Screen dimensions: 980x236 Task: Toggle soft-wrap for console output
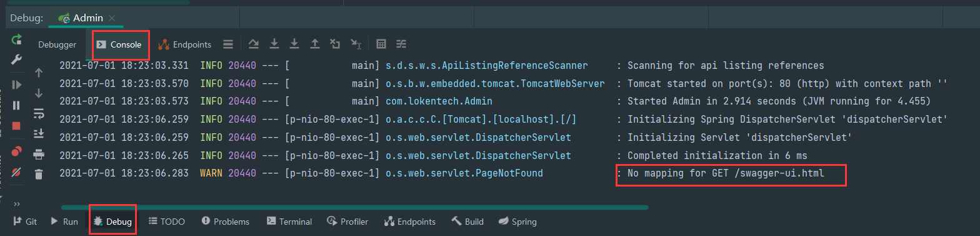click(x=39, y=113)
